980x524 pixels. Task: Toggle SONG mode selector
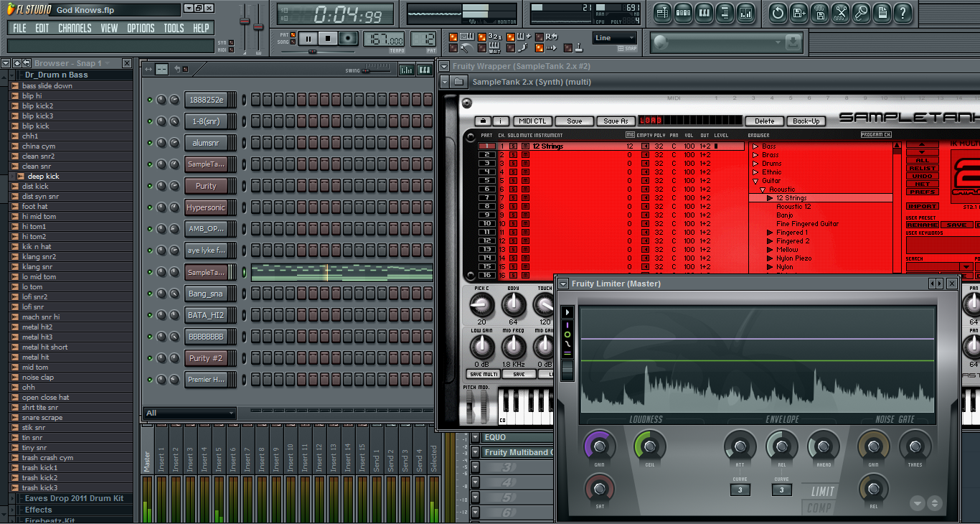(293, 42)
